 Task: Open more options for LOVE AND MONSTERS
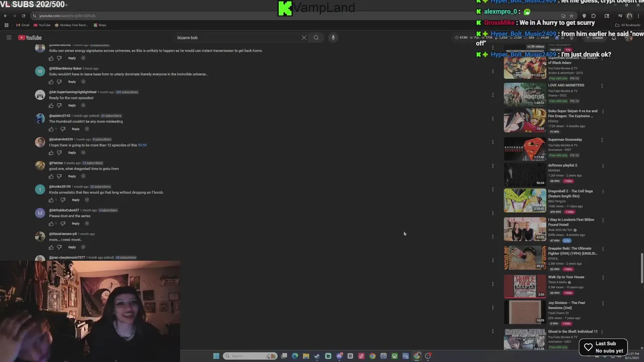[602, 85]
